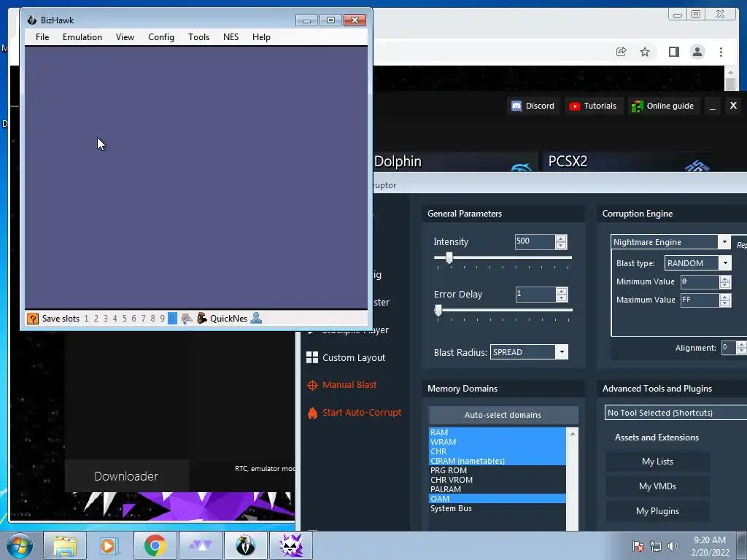Open the Blast type RANDOM dropdown
Screen dimensions: 747x560
[698, 262]
